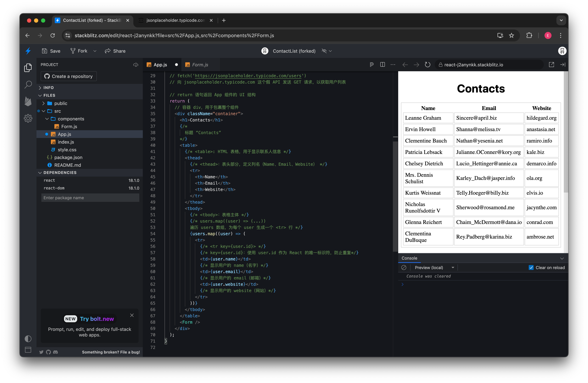Open the Preview (local) console dropdown
The width and height of the screenshot is (588, 383).
(x=434, y=268)
